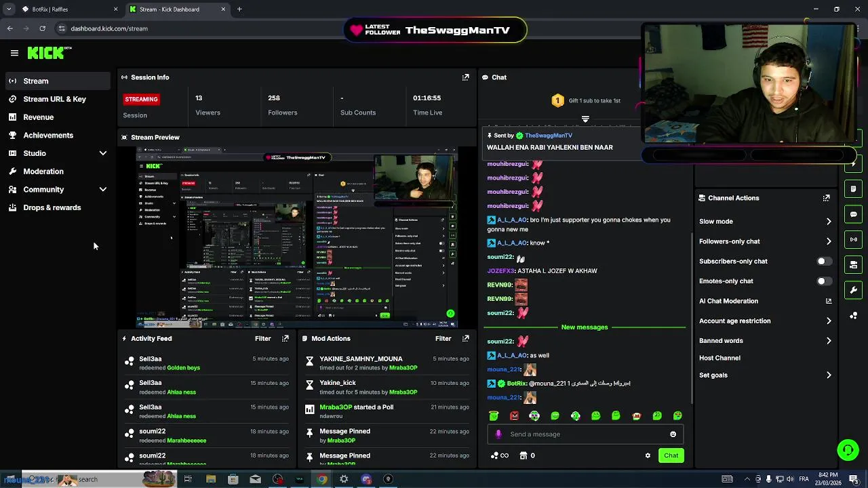Open the Settings gear in taskbar

coord(344,479)
